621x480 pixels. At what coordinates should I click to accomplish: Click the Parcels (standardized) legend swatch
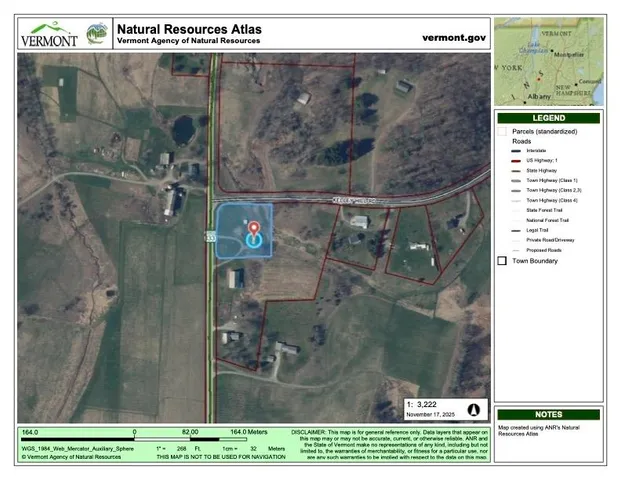pyautogui.click(x=502, y=131)
